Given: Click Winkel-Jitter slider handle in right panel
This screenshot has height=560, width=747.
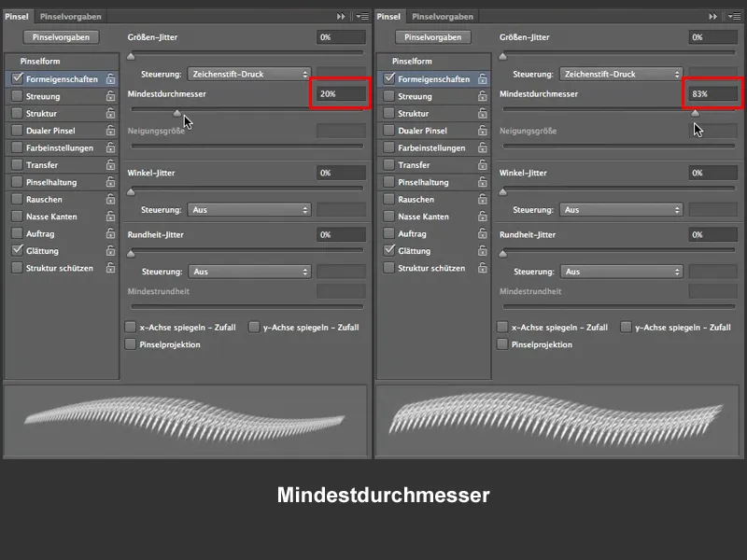Looking at the screenshot, I should pyautogui.click(x=502, y=192).
